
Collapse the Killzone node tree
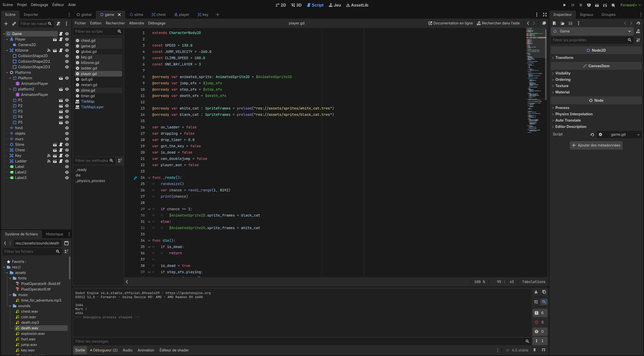(7, 50)
